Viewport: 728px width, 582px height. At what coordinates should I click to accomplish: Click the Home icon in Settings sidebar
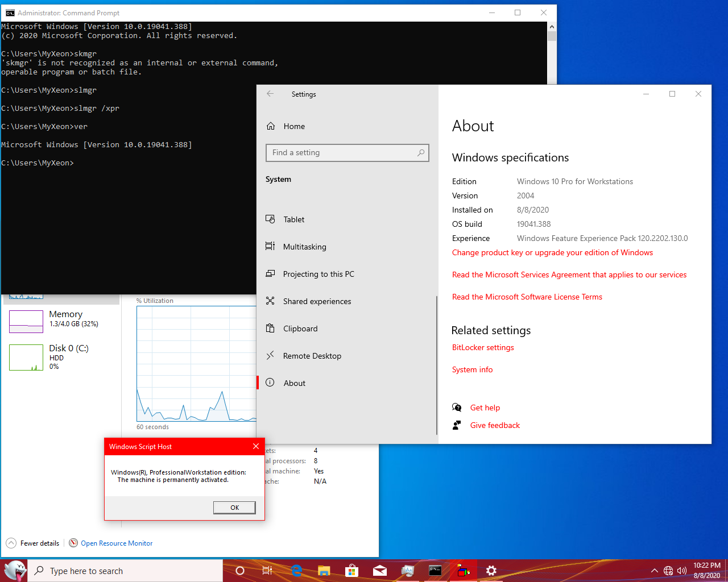271,126
